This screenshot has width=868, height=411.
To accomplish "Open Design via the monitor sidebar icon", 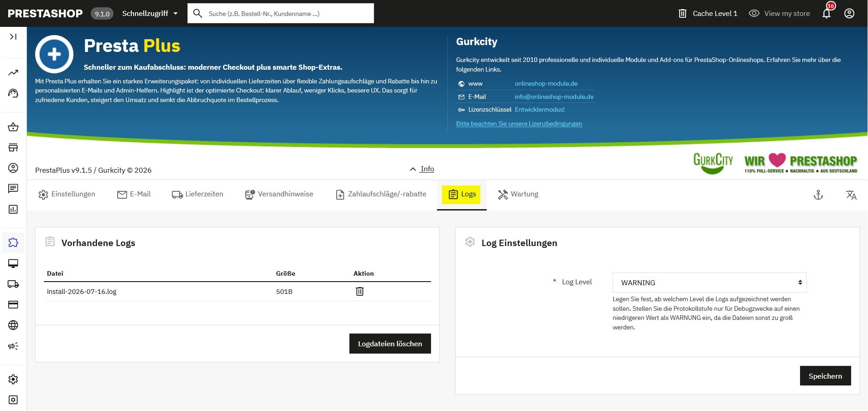I will coord(13,263).
